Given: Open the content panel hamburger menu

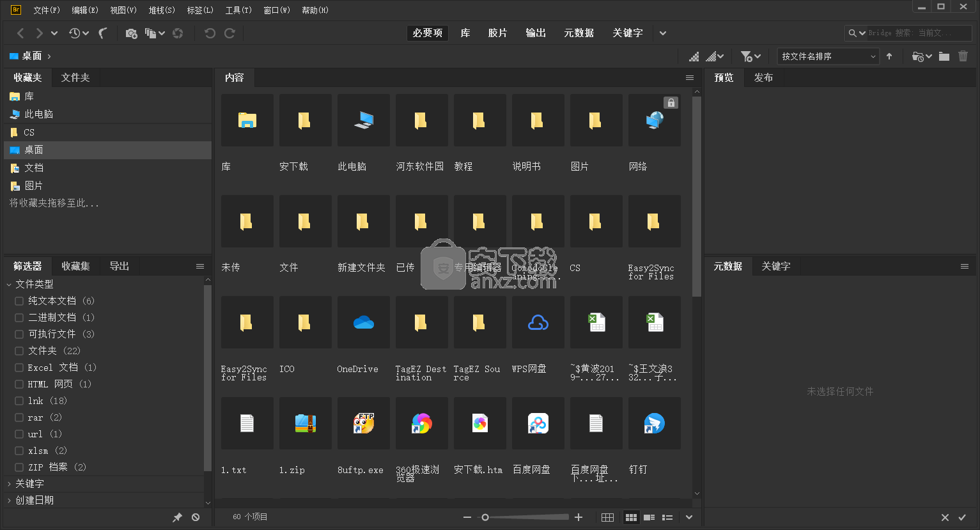Looking at the screenshot, I should [690, 77].
